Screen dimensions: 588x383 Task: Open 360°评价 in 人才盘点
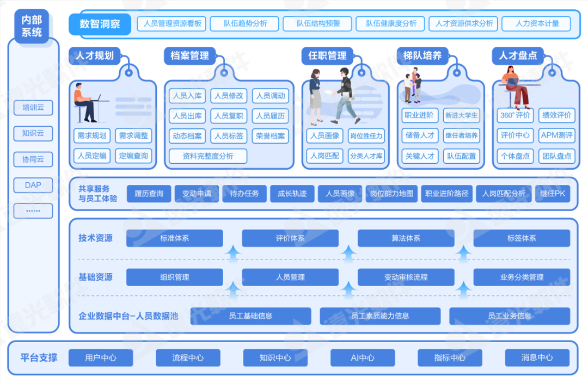pyautogui.click(x=514, y=116)
